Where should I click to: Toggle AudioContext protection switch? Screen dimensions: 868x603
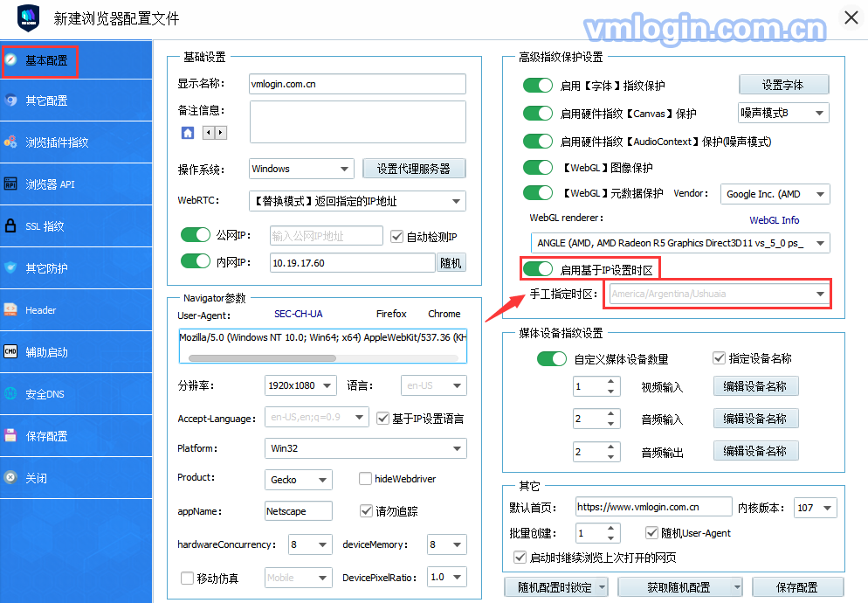(x=538, y=141)
